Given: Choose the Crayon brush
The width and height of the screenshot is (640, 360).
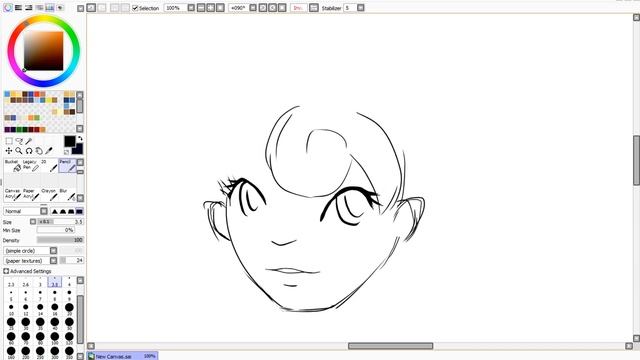Looking at the screenshot, I should pyautogui.click(x=49, y=194).
